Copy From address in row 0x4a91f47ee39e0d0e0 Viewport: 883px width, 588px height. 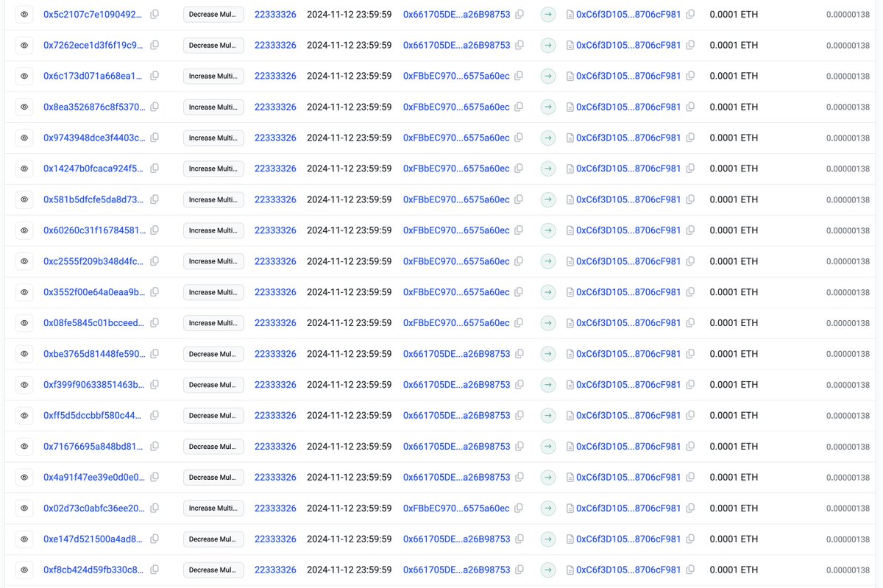(x=519, y=478)
